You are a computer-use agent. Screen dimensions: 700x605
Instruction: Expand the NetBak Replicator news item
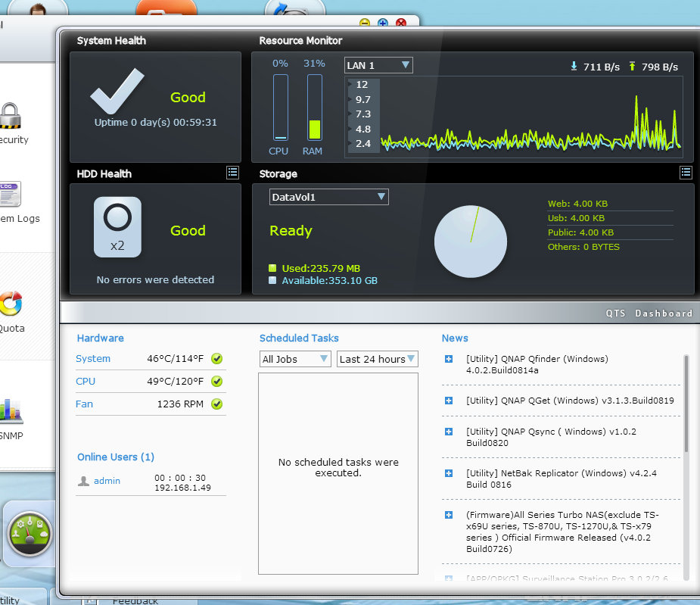click(x=449, y=473)
